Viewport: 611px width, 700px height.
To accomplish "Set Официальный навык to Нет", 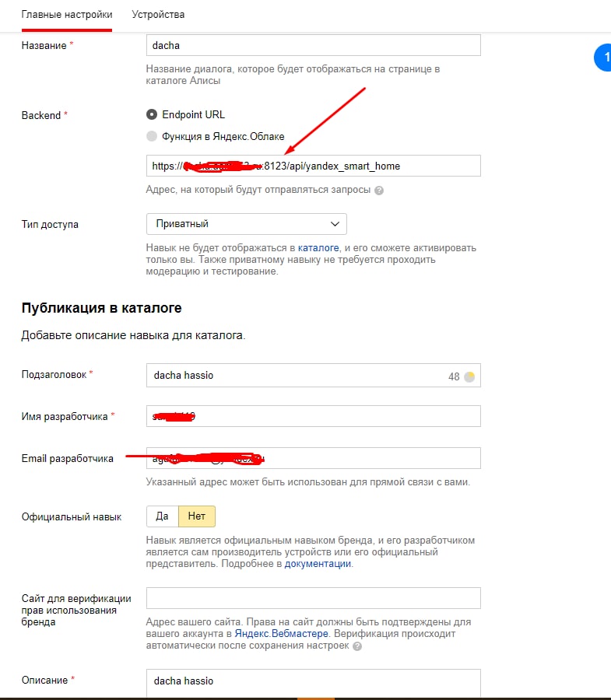I will click(197, 516).
